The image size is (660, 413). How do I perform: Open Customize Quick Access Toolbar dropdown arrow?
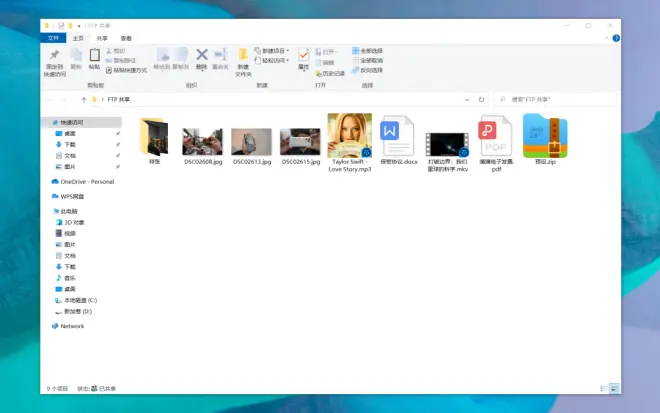[x=79, y=26]
